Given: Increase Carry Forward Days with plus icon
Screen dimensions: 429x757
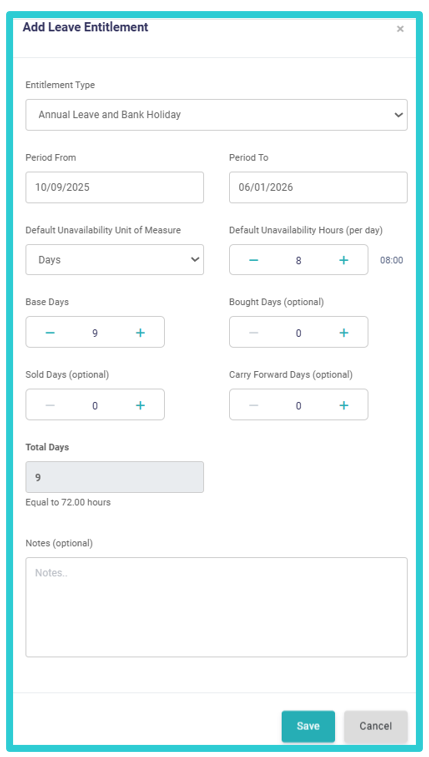Looking at the screenshot, I should [x=344, y=405].
